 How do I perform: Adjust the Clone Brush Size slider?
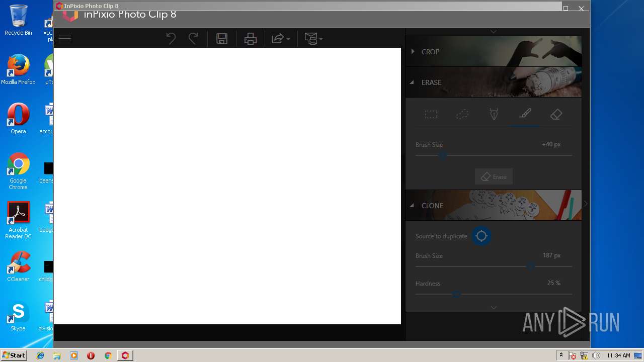pos(494,266)
